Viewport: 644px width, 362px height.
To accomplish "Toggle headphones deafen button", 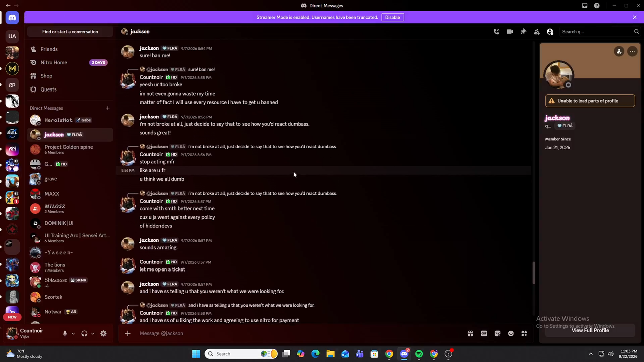I will click(84, 333).
